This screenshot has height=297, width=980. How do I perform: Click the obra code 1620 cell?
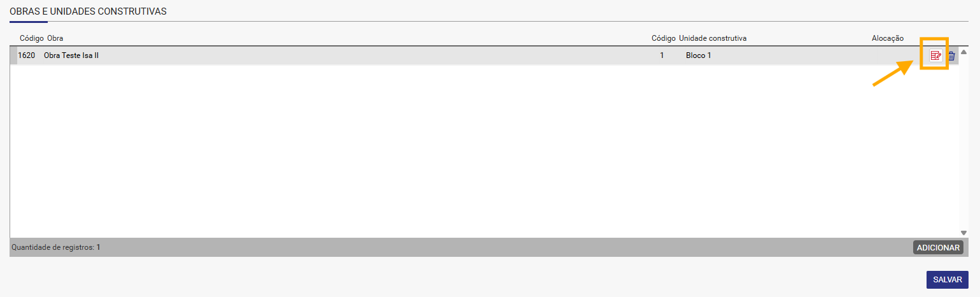pos(26,55)
